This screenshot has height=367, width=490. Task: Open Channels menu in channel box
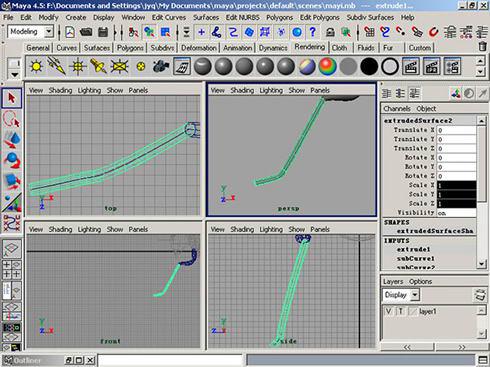pos(397,109)
